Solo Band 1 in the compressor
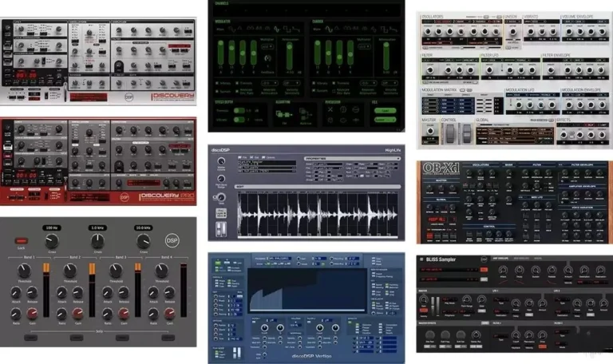The width and height of the screenshot is (613, 364). pos(30,338)
